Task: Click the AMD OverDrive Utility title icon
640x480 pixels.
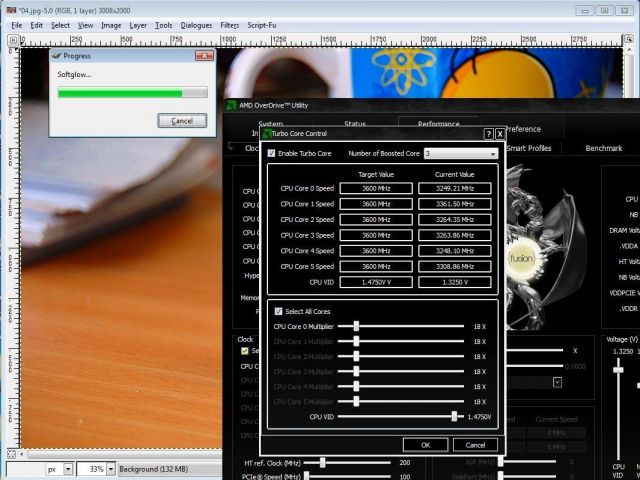Action: tap(231, 105)
